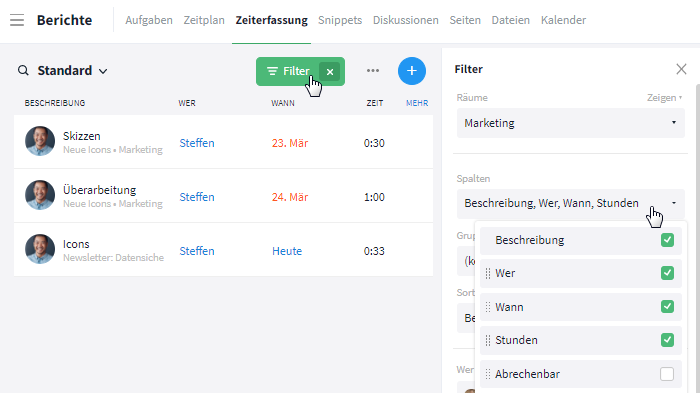Viewport: 700px width, 393px height.
Task: Click Newsletter: Datensiche subtitle text
Action: [x=113, y=258]
